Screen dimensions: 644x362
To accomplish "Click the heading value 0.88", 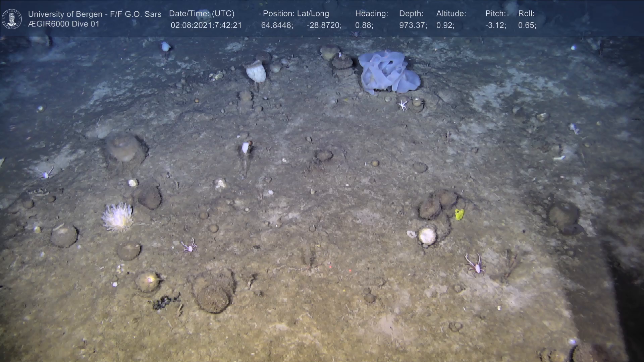I will pos(364,25).
